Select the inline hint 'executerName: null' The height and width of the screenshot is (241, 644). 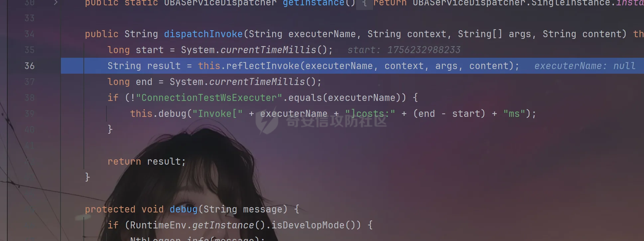(x=585, y=66)
